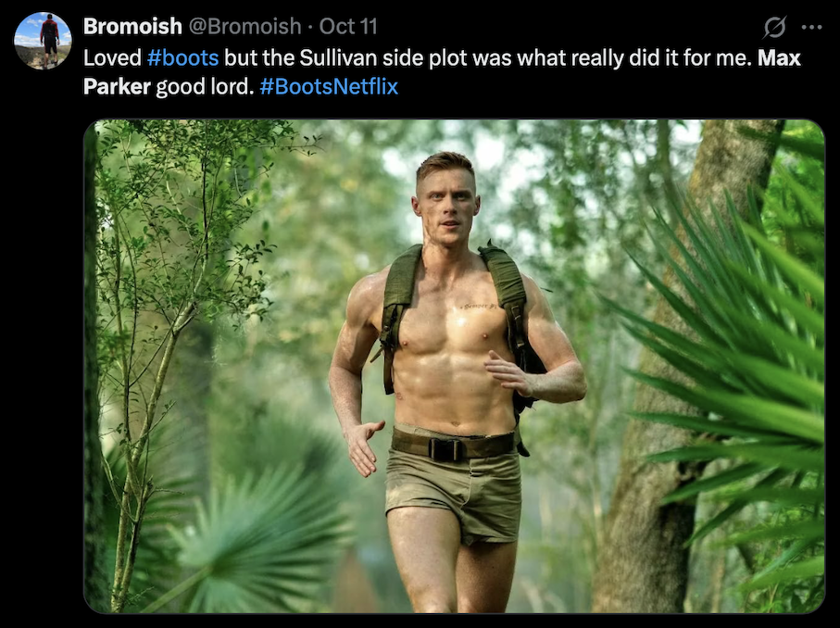The width and height of the screenshot is (840, 628).
Task: Click the 'good lord.' phrase in the tweet
Action: click(205, 86)
